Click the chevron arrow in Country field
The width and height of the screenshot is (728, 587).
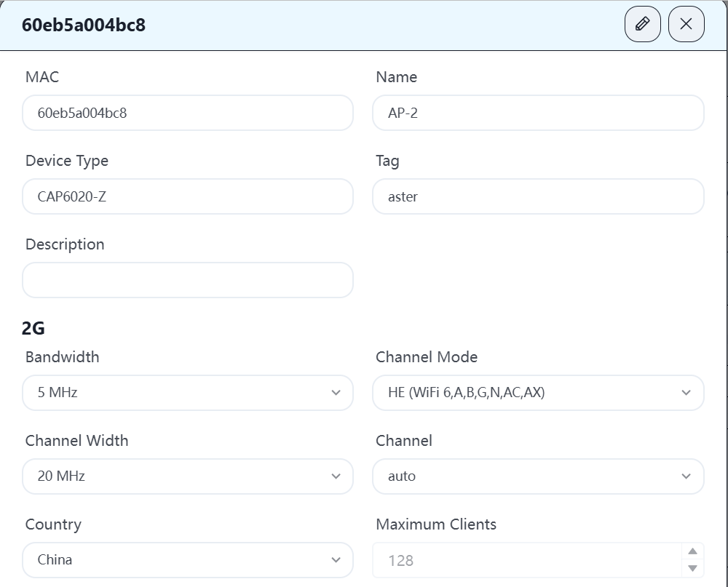pos(336,560)
